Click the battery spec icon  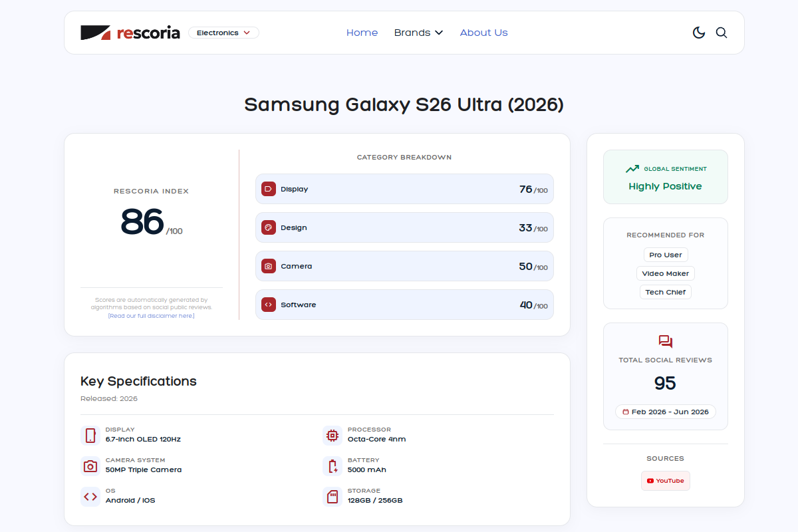pyautogui.click(x=332, y=466)
